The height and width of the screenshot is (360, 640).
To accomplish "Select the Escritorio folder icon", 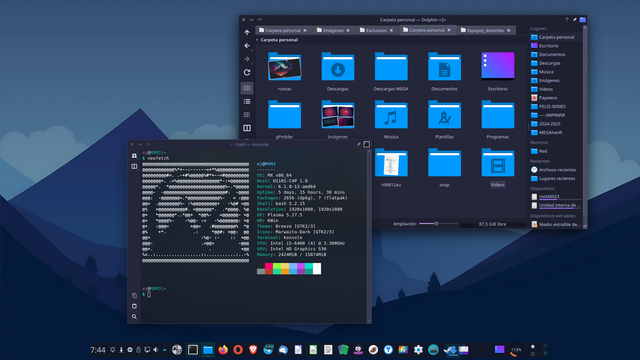I will [x=498, y=65].
